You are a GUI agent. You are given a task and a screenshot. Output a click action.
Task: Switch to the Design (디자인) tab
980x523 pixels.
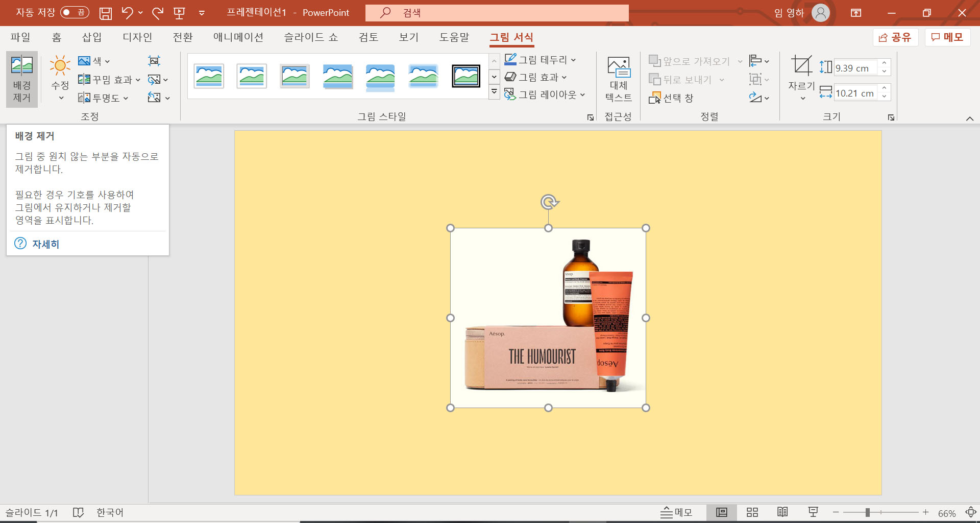click(x=137, y=37)
